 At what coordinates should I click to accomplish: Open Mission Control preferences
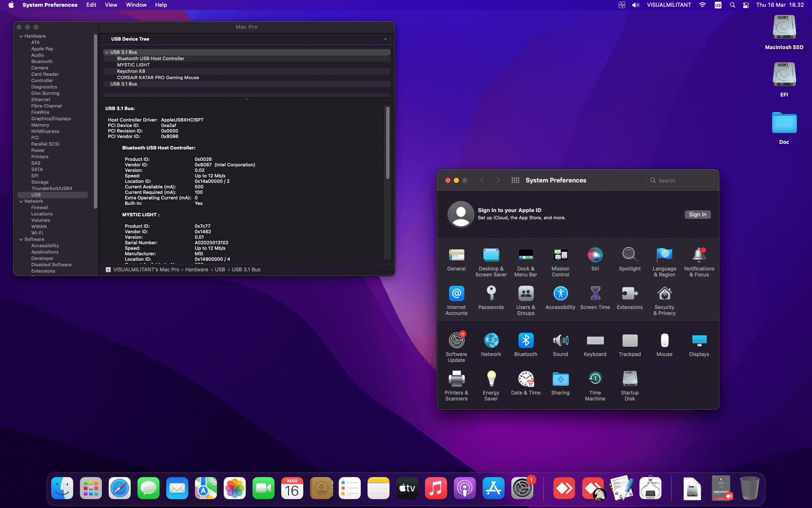(x=560, y=255)
